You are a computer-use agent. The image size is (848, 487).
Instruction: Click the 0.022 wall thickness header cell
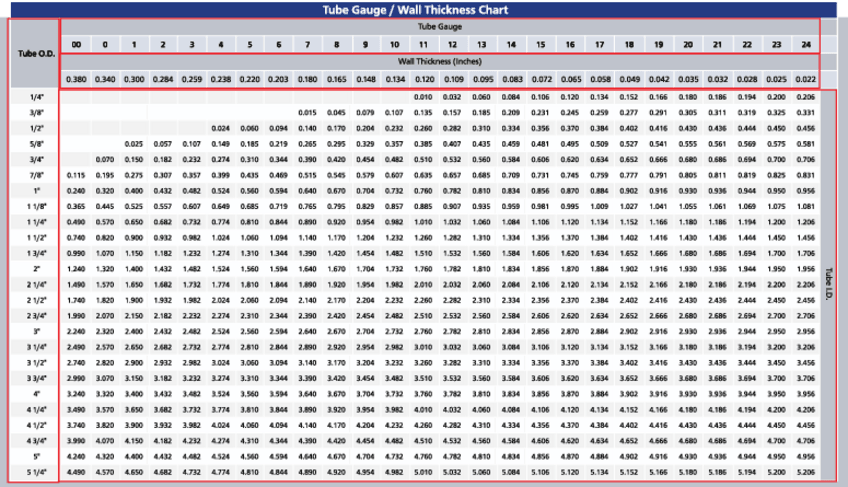806,79
